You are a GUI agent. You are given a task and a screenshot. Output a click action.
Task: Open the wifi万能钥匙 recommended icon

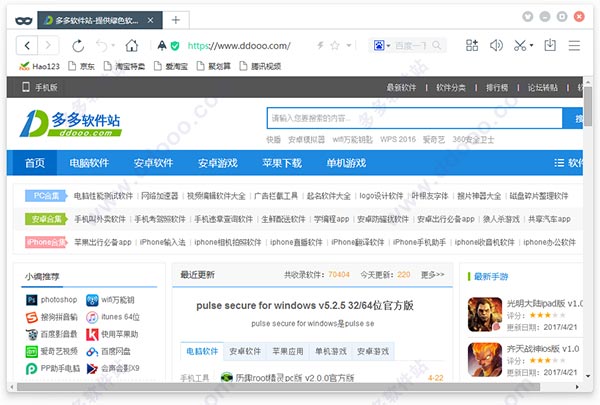[x=92, y=300]
